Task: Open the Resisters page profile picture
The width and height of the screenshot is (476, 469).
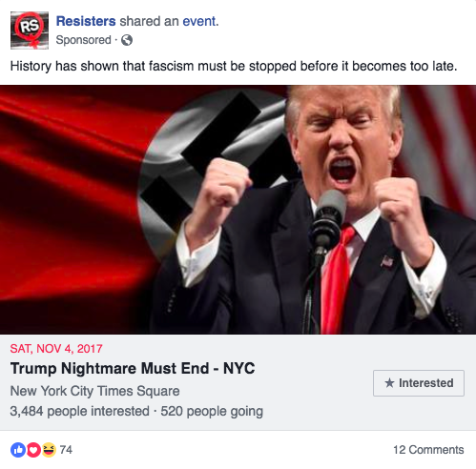Action: tap(30, 31)
